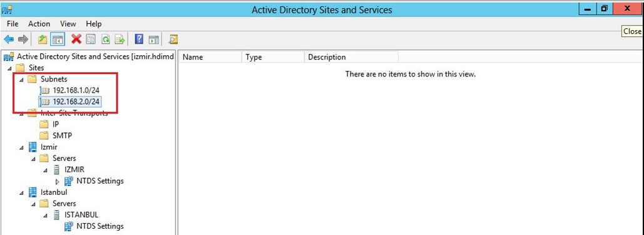Select subnet 192.168.1.0/24
The image size is (644, 235).
coord(76,90)
